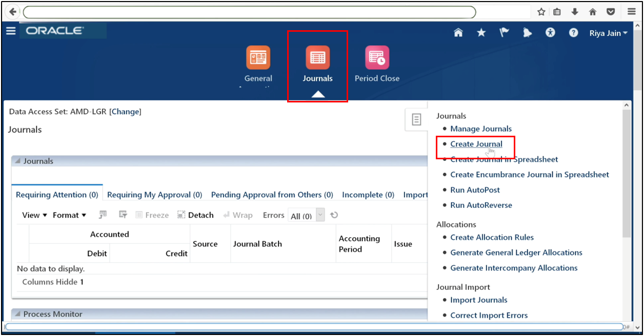This screenshot has width=644, height=336.
Task: Open the General Accounting work area icon
Action: tap(258, 57)
